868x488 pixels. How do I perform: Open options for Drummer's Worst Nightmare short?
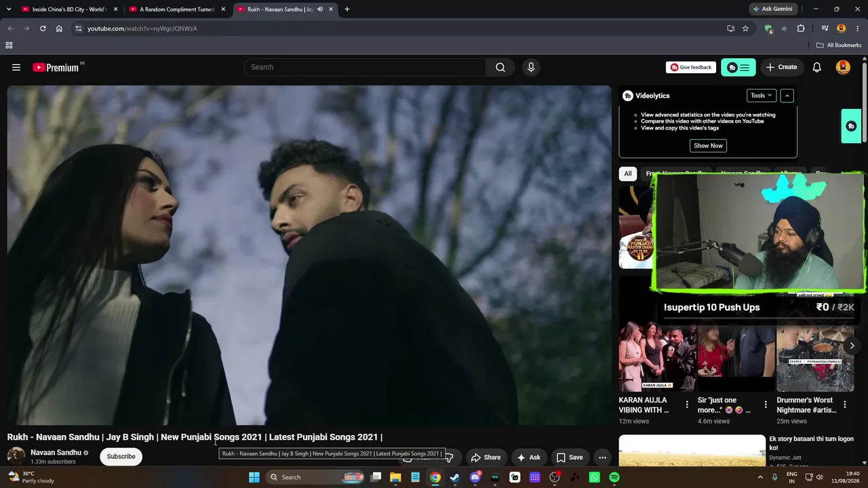844,405
